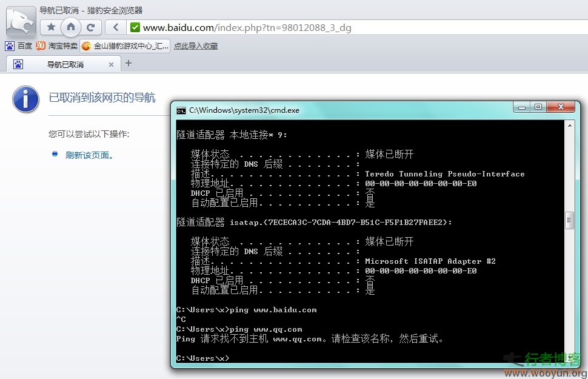
Task: Click the final C:\Users\x> prompt
Action: [202, 358]
